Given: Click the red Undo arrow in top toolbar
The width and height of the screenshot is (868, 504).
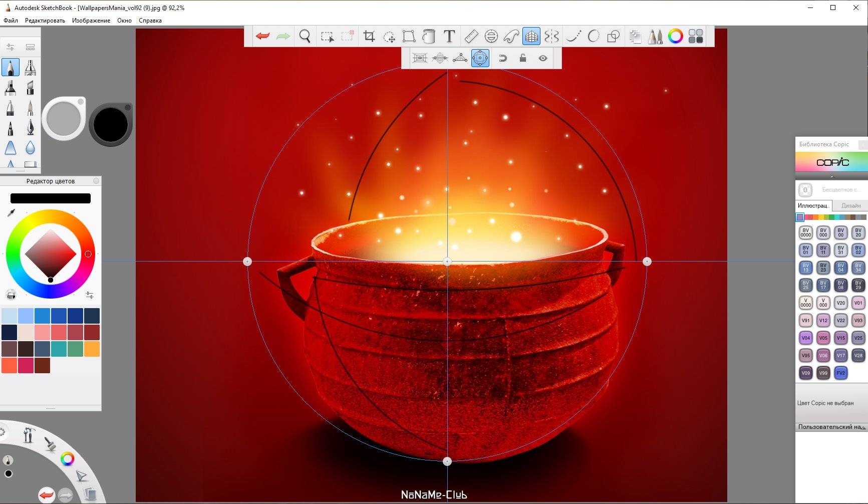Looking at the screenshot, I should (262, 36).
